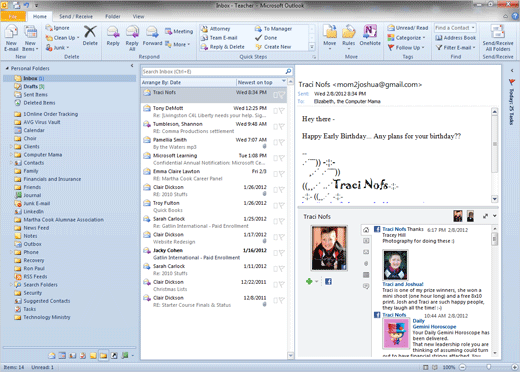Click the green add contact plus icon
Image resolution: width=520 pixels, height=372 pixels.
[x=309, y=282]
